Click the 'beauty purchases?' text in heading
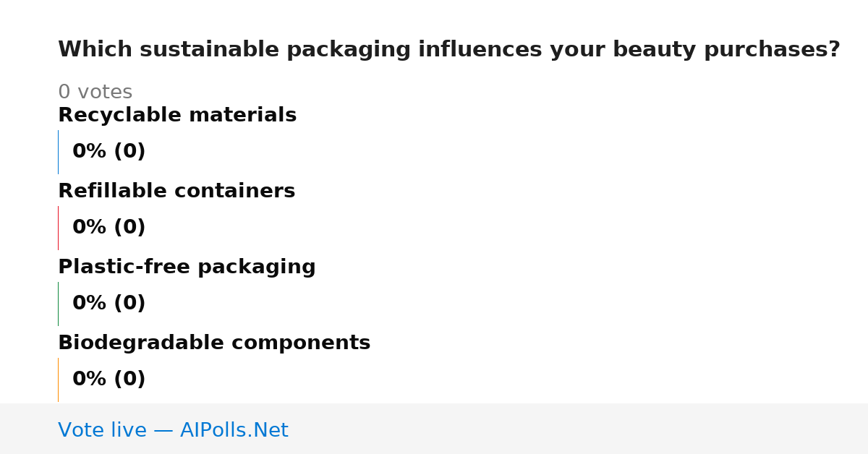The image size is (868, 454). tap(726, 50)
